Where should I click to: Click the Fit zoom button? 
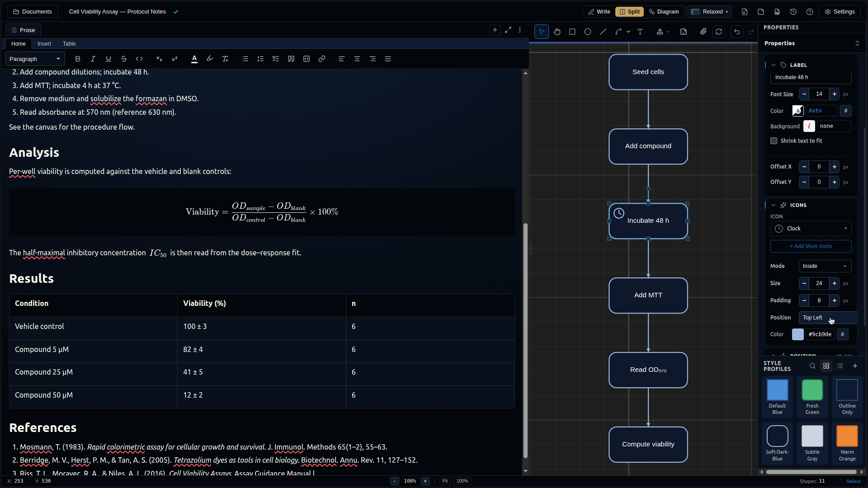click(445, 481)
